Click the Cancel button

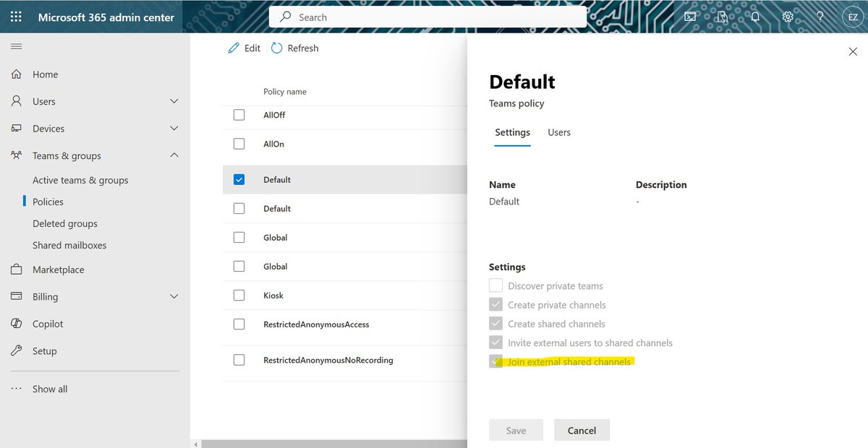tap(582, 430)
